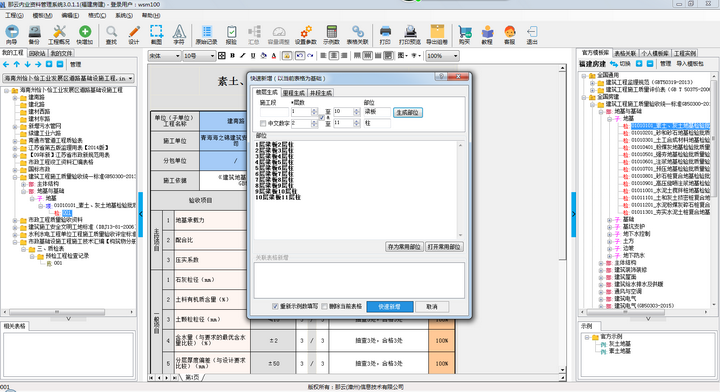Expand the 基础 node in template tree
The image size is (720, 392).
610,220
